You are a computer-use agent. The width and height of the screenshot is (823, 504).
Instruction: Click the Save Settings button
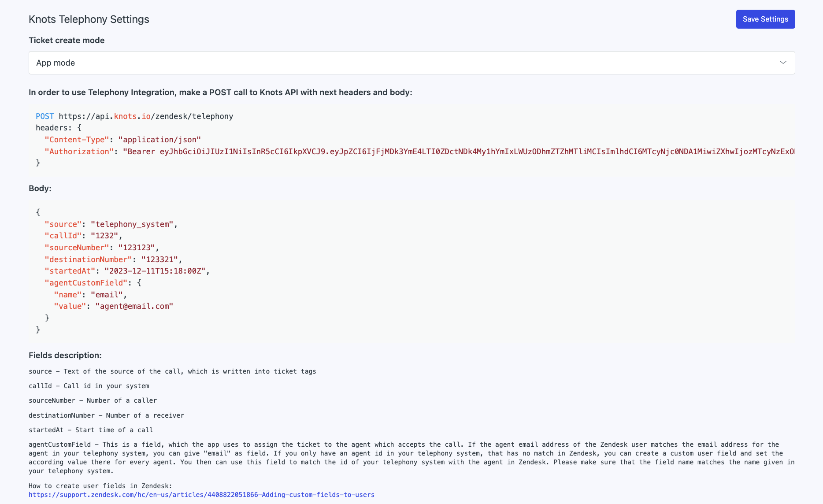point(765,19)
